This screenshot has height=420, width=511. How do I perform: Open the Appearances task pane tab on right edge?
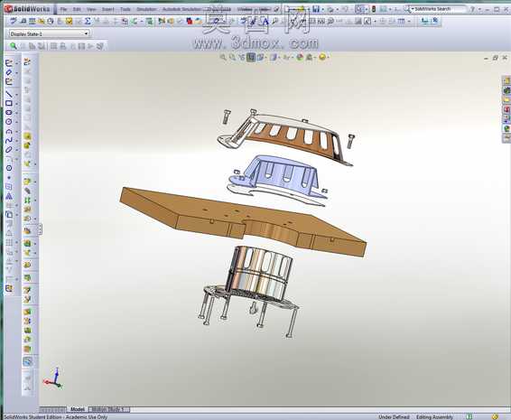click(x=506, y=129)
